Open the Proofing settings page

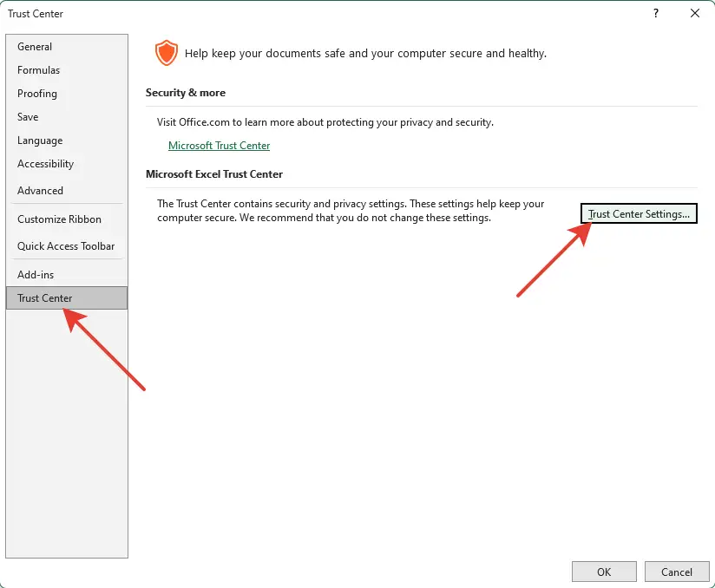tap(37, 93)
